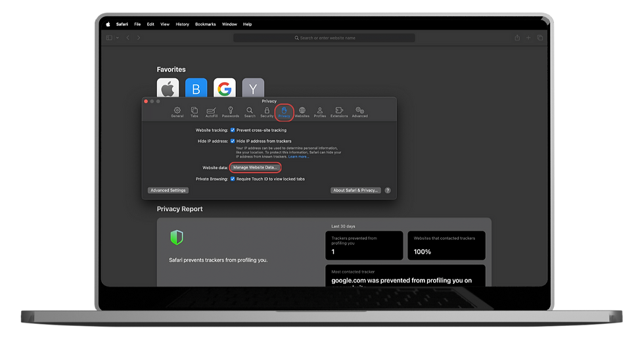This screenshot has height=349, width=644.
Task: Open the Google favorite
Action: 225,87
